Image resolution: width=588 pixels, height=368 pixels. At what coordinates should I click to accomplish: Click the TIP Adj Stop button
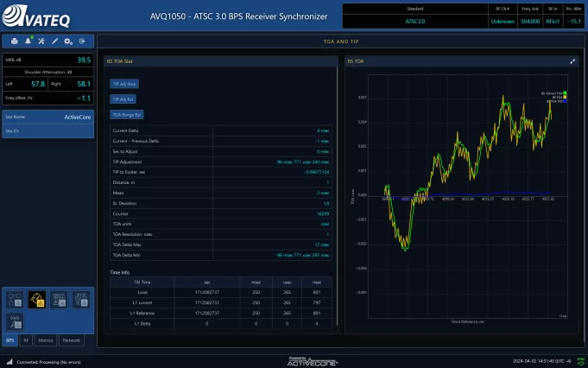[x=124, y=84]
